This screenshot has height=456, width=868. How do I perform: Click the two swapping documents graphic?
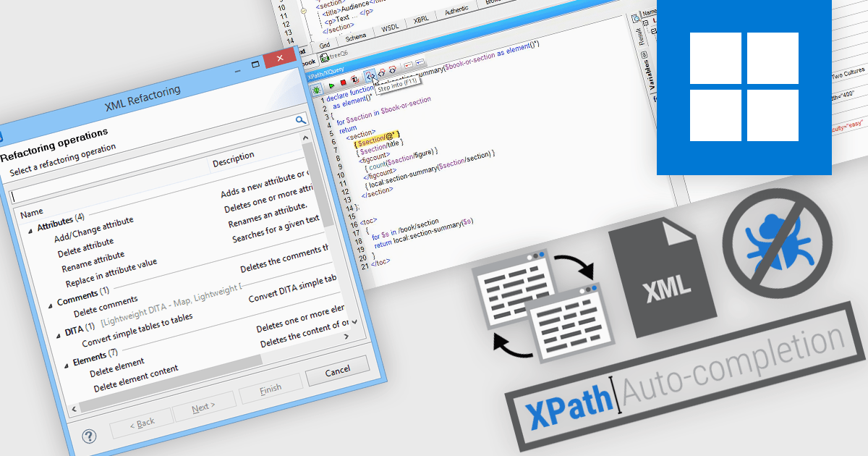point(542,305)
